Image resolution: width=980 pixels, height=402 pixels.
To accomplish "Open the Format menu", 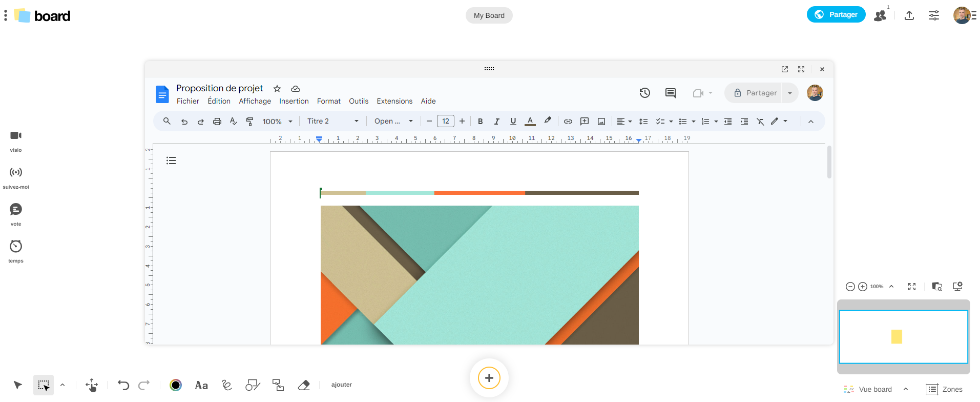I will pyautogui.click(x=328, y=102).
